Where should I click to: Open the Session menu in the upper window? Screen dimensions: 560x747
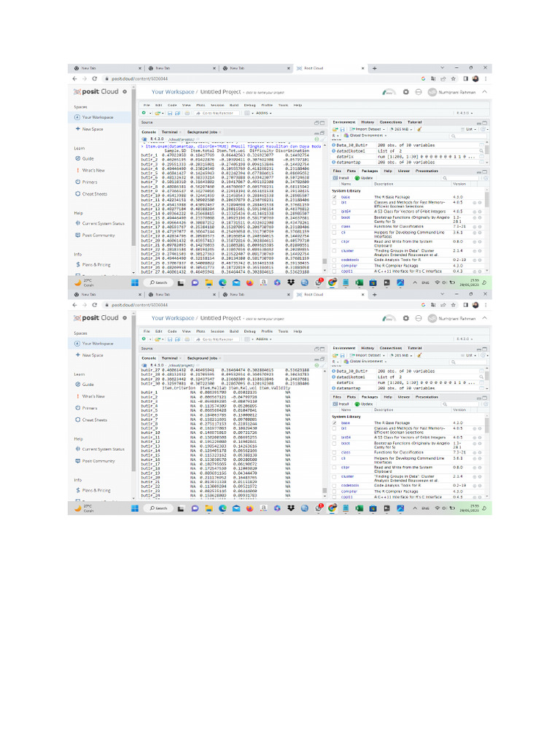pyautogui.click(x=217, y=105)
